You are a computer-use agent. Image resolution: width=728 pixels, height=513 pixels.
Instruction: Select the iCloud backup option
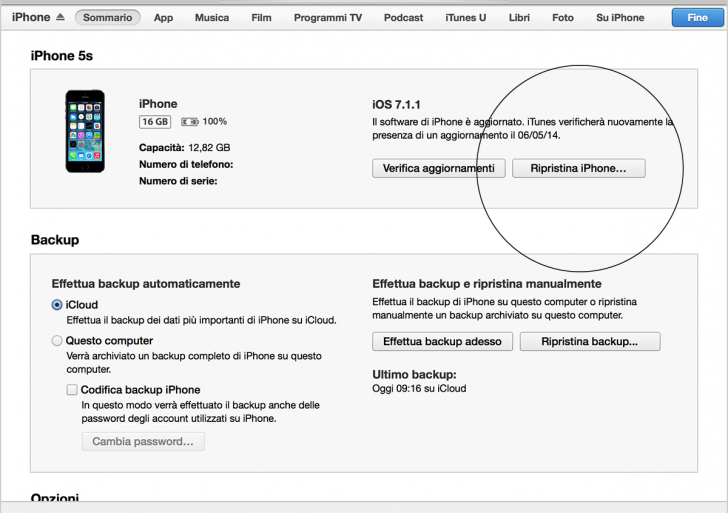tap(57, 305)
